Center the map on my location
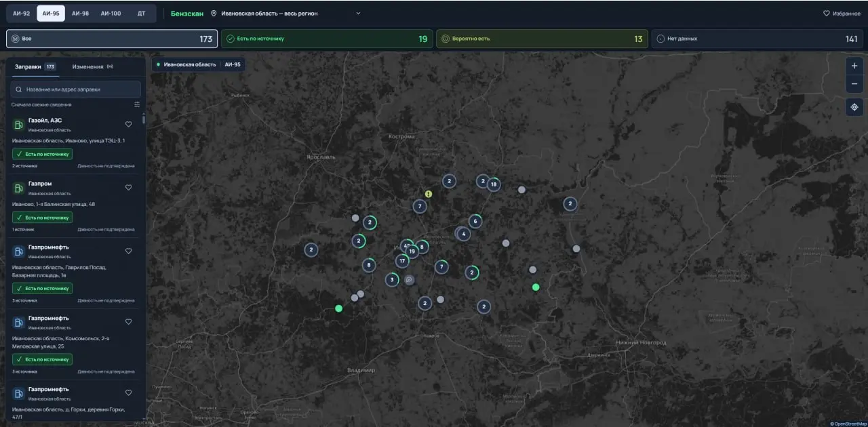868x427 pixels. [x=854, y=107]
